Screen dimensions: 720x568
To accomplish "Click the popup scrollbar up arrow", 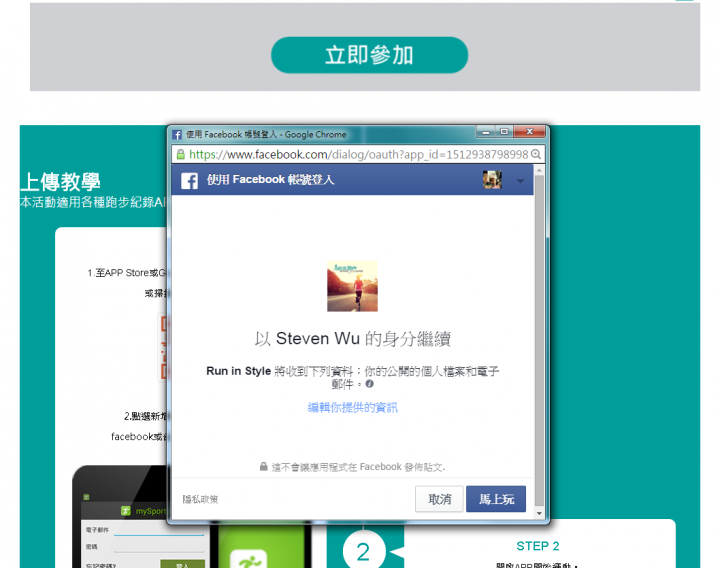I will [539, 170].
